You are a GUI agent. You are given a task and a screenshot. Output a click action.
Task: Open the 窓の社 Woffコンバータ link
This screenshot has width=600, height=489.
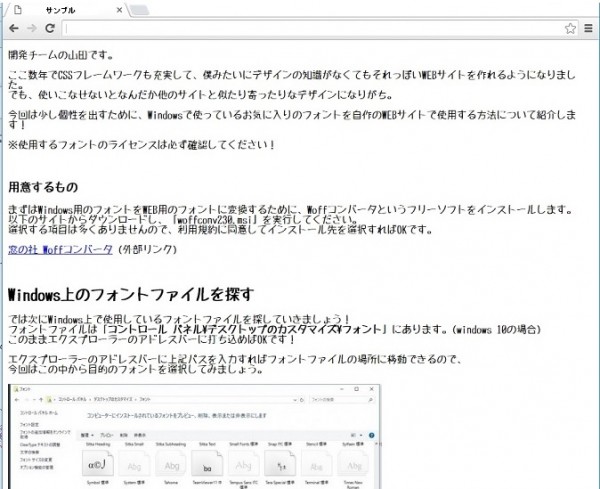click(x=60, y=249)
